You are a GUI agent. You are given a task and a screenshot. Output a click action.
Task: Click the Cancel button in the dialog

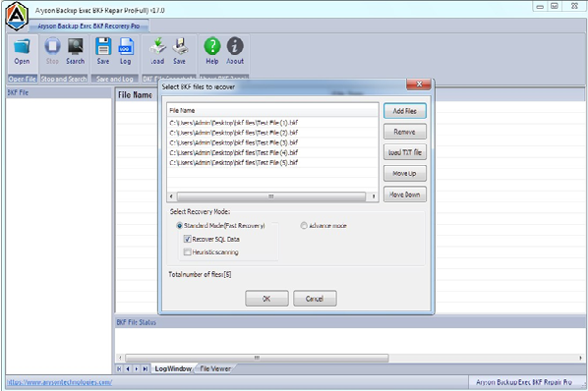[x=315, y=299]
